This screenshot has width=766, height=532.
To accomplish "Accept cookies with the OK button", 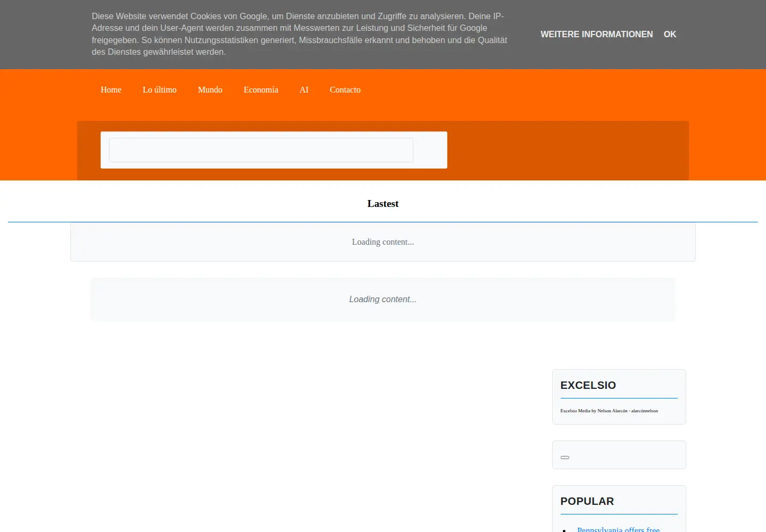I will (x=670, y=34).
